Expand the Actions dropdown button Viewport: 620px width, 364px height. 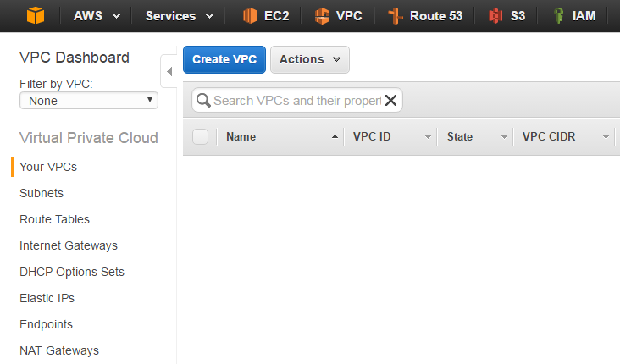coord(309,59)
